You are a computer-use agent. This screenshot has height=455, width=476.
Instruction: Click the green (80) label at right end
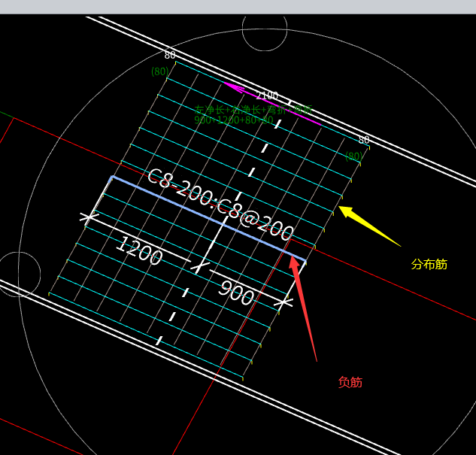354,156
